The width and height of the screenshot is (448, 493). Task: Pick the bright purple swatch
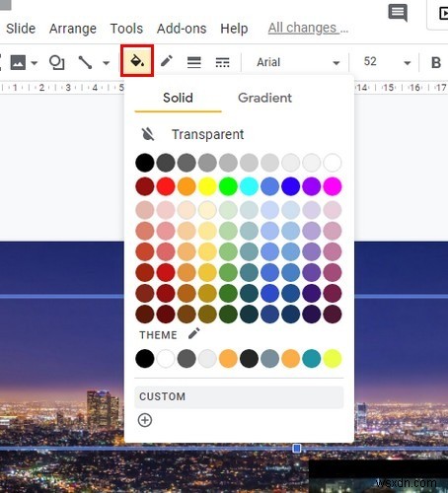[312, 186]
